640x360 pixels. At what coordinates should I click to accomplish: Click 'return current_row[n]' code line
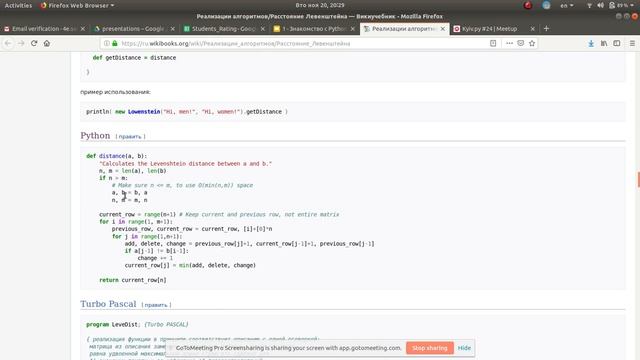pyautogui.click(x=133, y=280)
